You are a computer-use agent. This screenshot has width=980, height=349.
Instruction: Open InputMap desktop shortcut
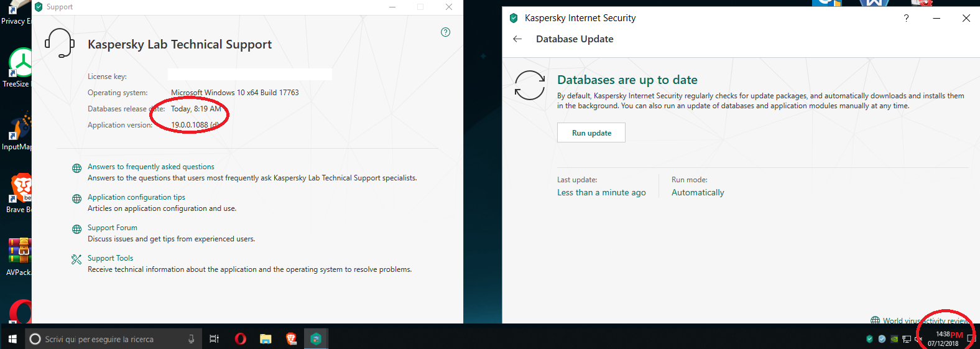click(x=17, y=131)
